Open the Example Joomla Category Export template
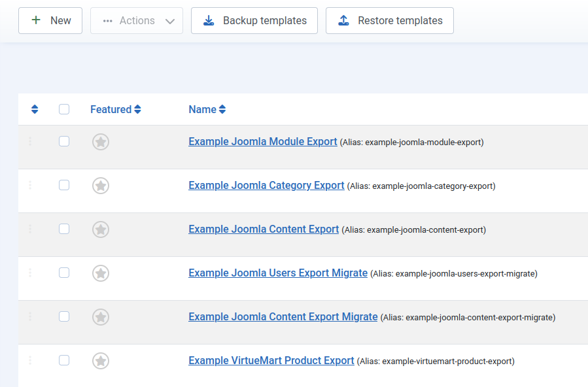Viewport: 588px width, 387px height. pyautogui.click(x=266, y=185)
